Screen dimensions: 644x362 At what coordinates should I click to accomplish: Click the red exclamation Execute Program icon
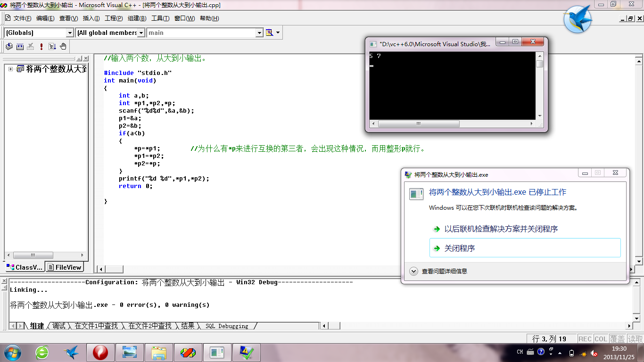pyautogui.click(x=41, y=46)
